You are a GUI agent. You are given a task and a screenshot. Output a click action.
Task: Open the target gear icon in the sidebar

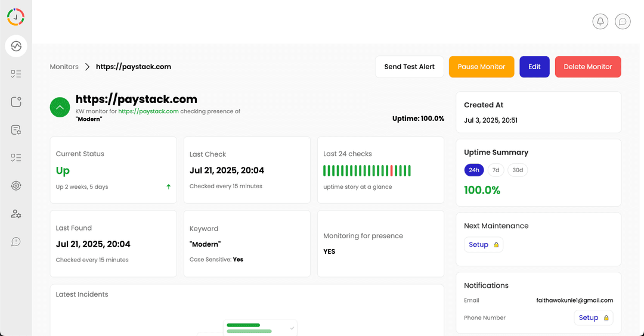[x=16, y=185]
